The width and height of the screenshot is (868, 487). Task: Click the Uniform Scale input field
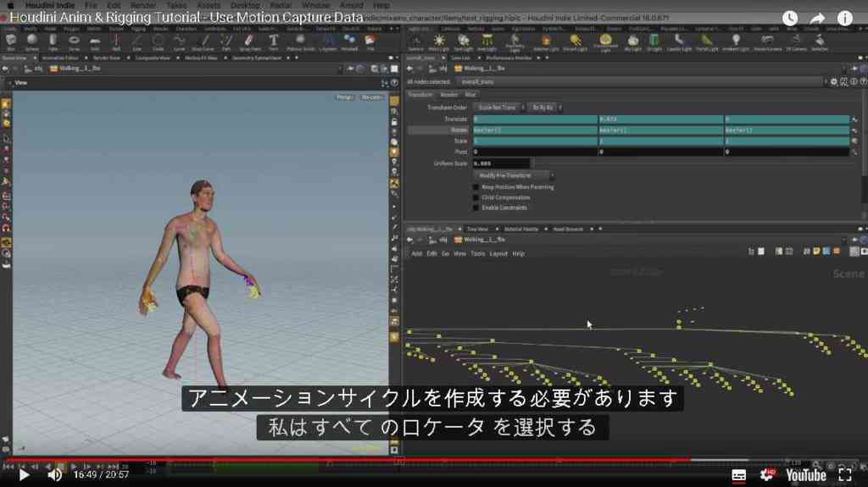tap(501, 163)
